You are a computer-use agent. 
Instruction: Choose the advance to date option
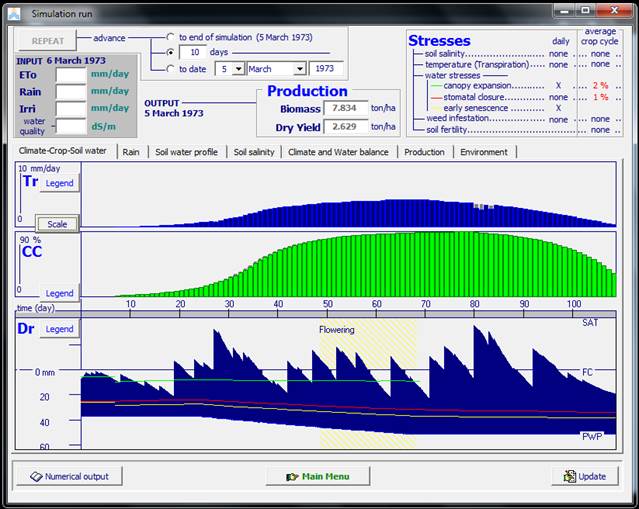point(170,69)
